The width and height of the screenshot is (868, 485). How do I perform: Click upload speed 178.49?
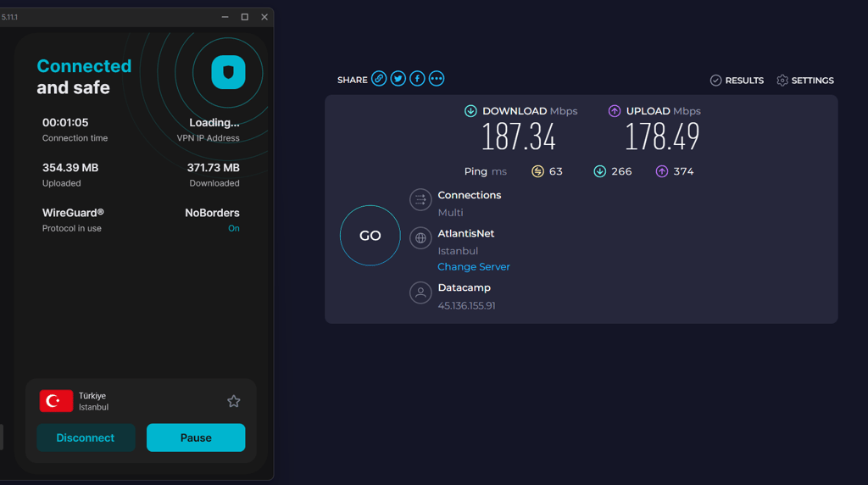click(x=662, y=137)
